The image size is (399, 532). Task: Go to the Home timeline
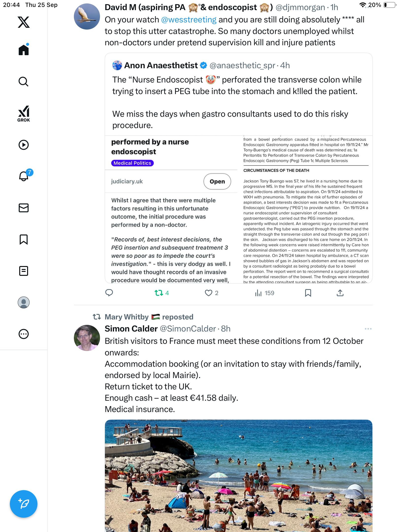tap(24, 50)
